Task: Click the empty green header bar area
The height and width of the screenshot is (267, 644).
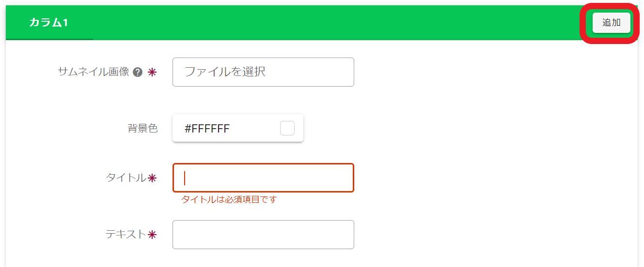Action: pos(339,23)
